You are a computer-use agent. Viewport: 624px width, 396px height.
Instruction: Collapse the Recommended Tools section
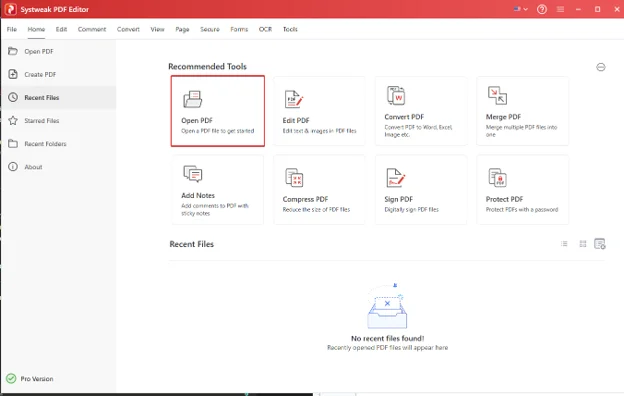[601, 67]
